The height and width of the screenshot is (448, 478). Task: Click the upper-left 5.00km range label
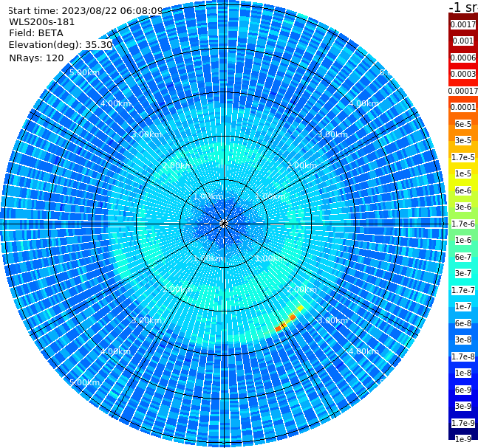pyautogui.click(x=84, y=72)
